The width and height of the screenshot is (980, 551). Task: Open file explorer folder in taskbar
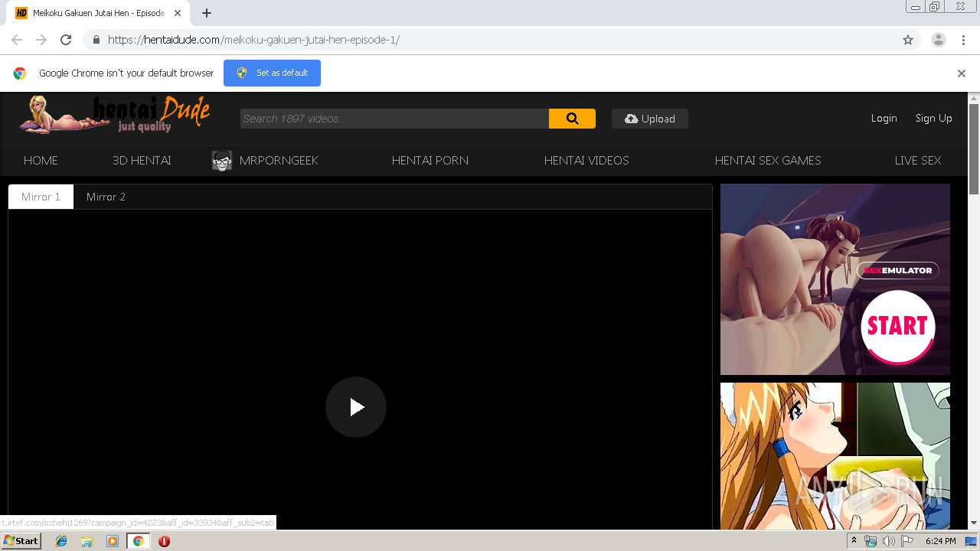(x=87, y=541)
